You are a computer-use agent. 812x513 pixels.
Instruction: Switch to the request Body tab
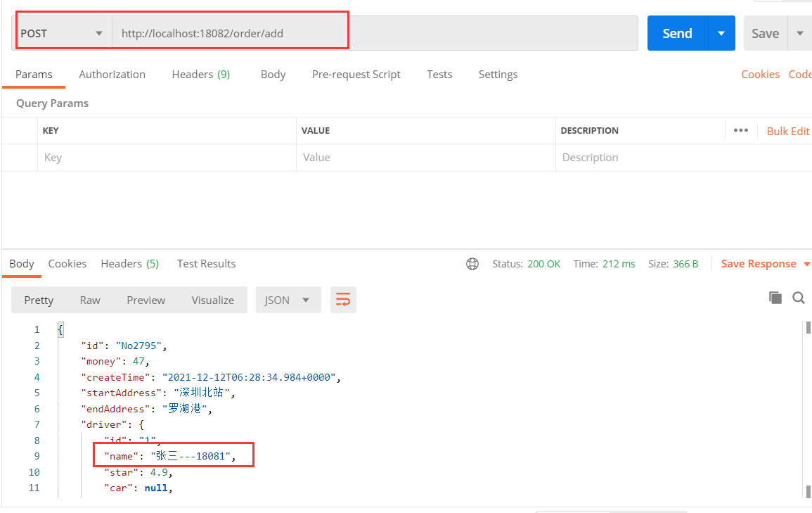coord(273,75)
